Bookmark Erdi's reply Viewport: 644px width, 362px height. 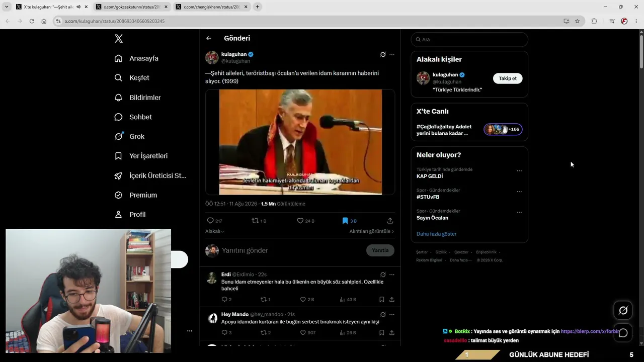pos(381,300)
